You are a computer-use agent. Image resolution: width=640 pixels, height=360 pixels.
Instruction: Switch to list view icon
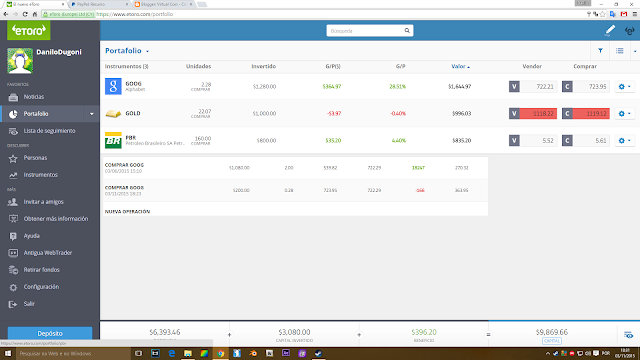coord(620,51)
